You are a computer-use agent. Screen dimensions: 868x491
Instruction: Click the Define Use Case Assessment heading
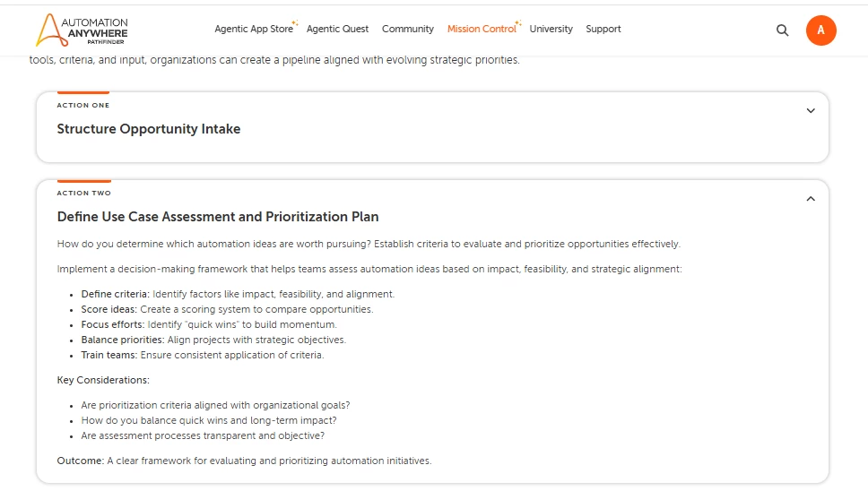(x=218, y=217)
